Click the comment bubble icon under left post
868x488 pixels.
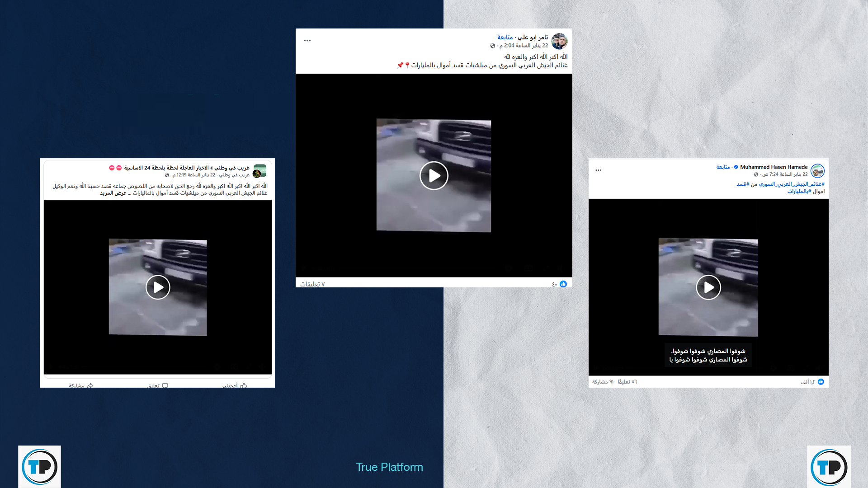click(x=165, y=385)
